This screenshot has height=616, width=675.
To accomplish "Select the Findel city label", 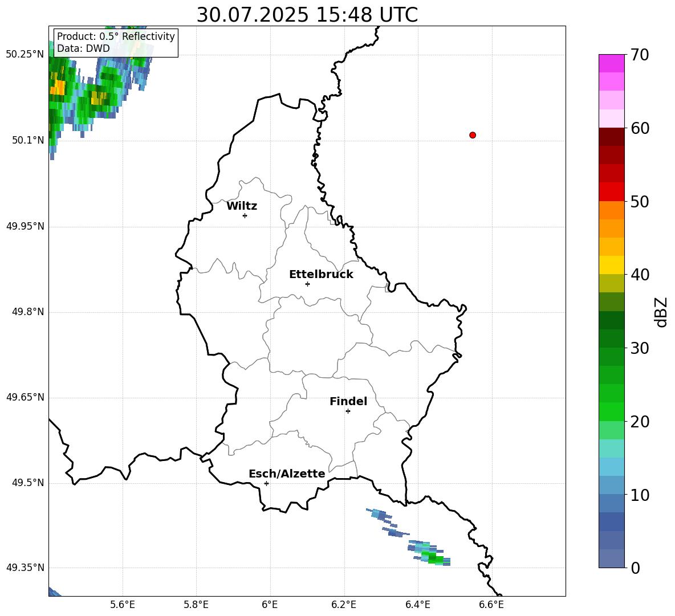I will coord(348,401).
